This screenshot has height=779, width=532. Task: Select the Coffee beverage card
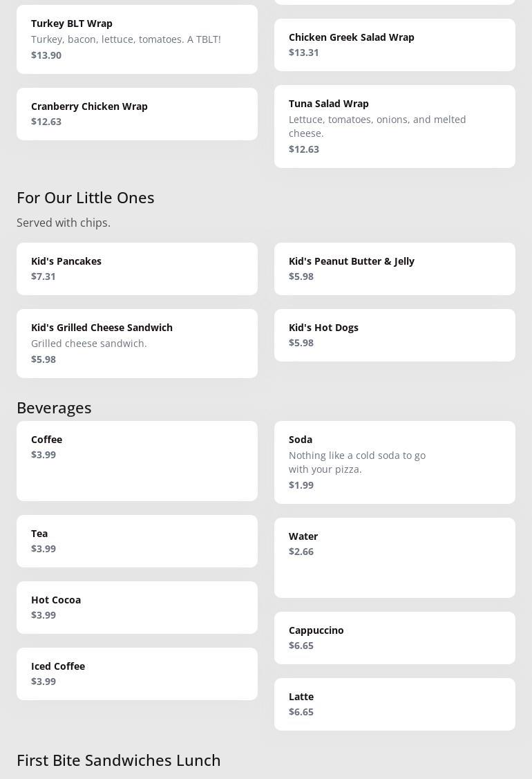[137, 461]
